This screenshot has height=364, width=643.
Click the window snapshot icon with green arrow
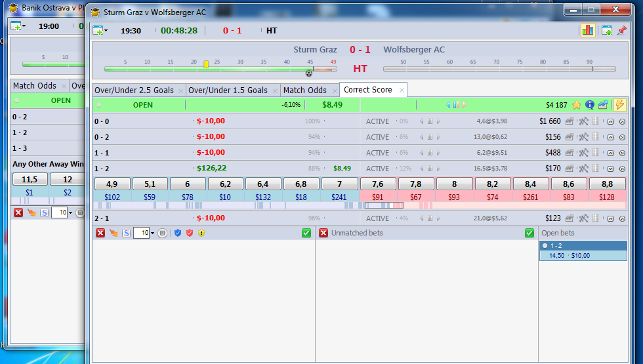click(x=607, y=30)
